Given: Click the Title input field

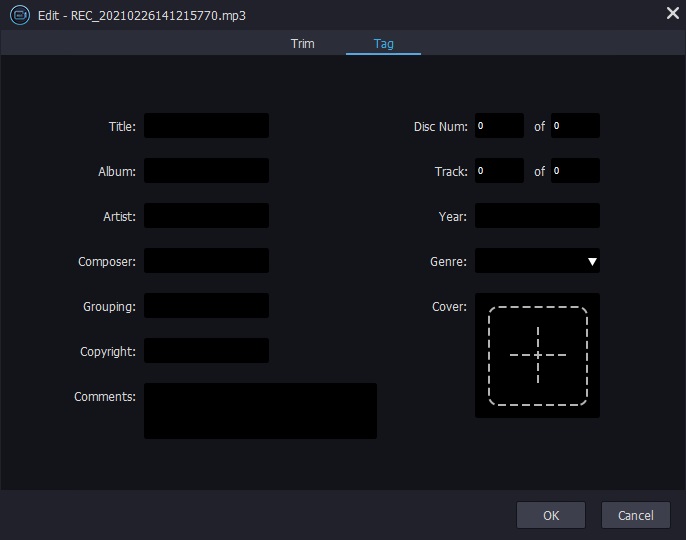Looking at the screenshot, I should (x=206, y=126).
